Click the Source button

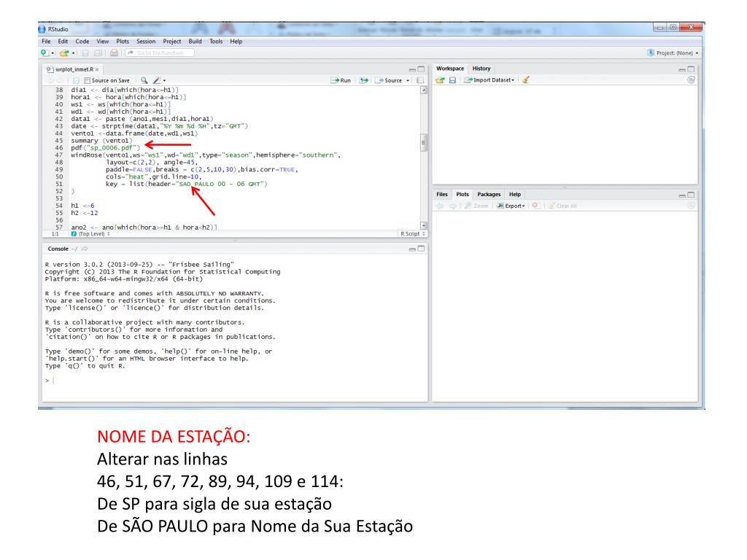click(x=390, y=80)
